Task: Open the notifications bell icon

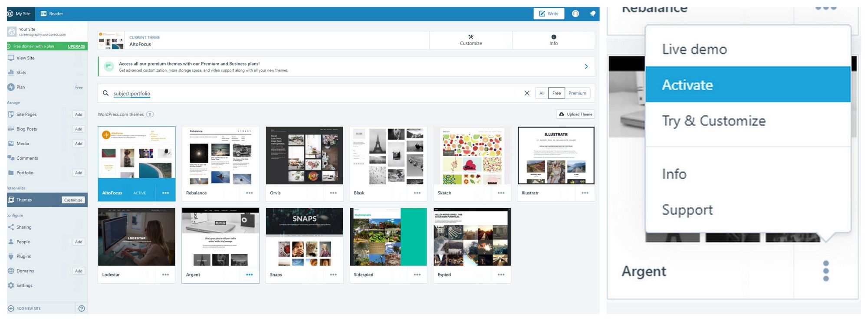Action: 592,14
